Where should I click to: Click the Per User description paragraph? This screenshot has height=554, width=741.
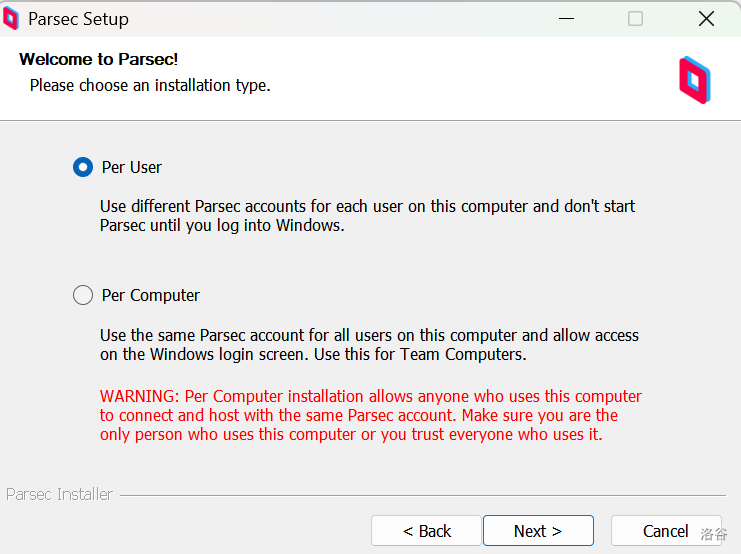pyautogui.click(x=367, y=216)
